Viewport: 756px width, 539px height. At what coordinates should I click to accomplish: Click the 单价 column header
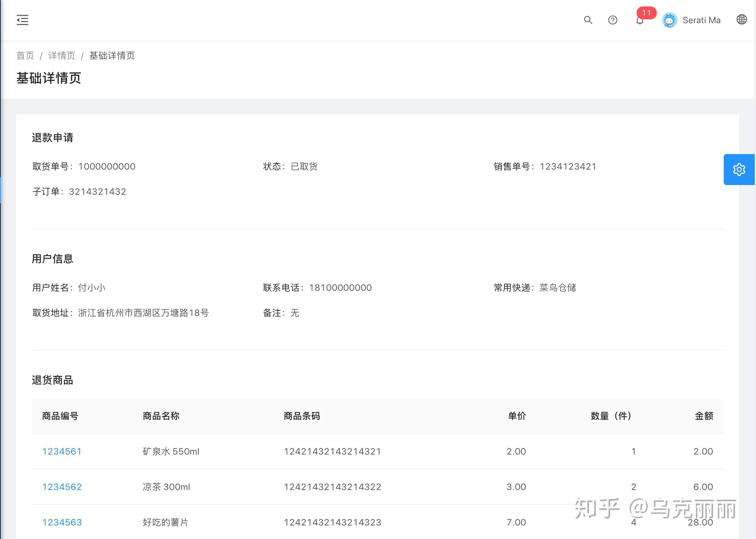(x=517, y=416)
